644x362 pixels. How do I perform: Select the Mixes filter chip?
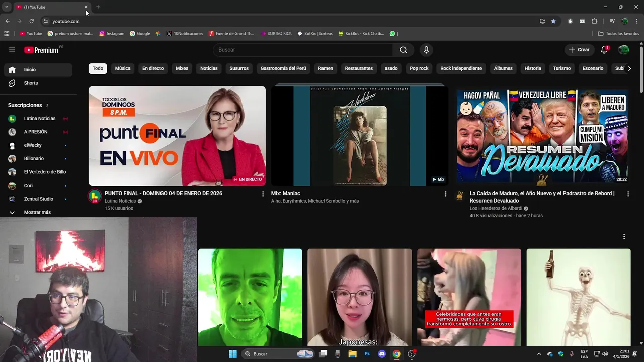click(x=182, y=68)
